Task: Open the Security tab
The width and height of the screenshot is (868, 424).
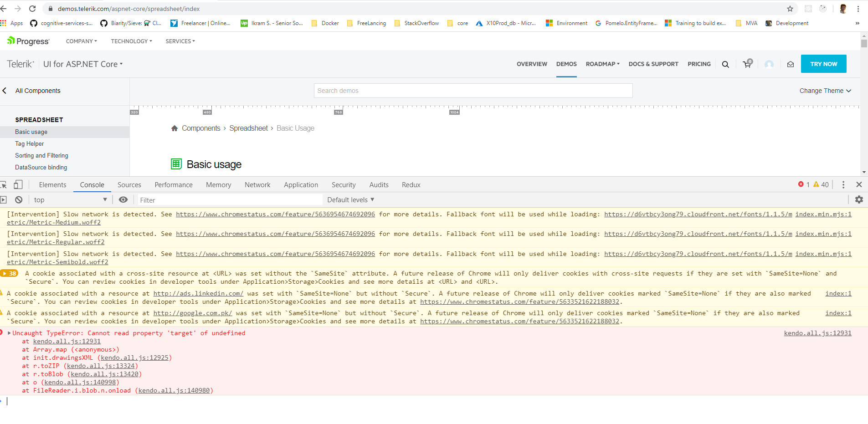Action: tap(344, 184)
